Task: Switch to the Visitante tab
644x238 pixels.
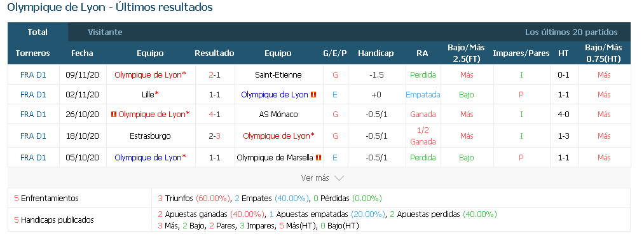Action: pyautogui.click(x=105, y=32)
